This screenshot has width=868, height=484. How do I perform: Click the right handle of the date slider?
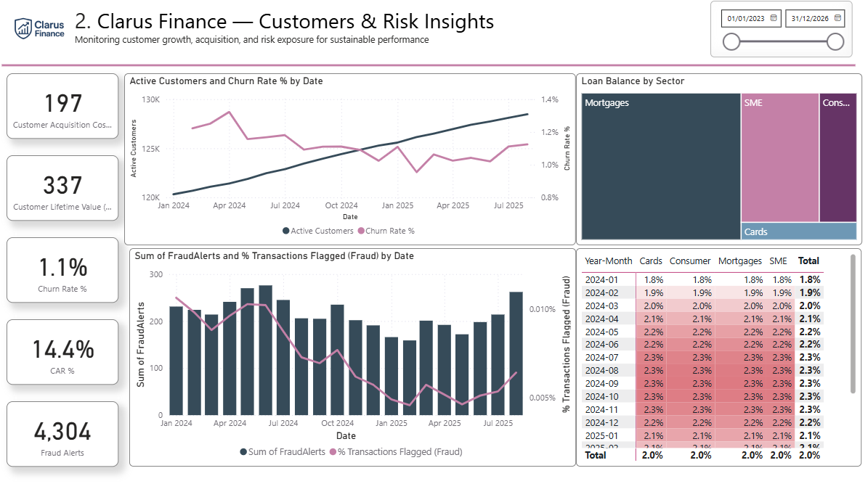[x=835, y=42]
